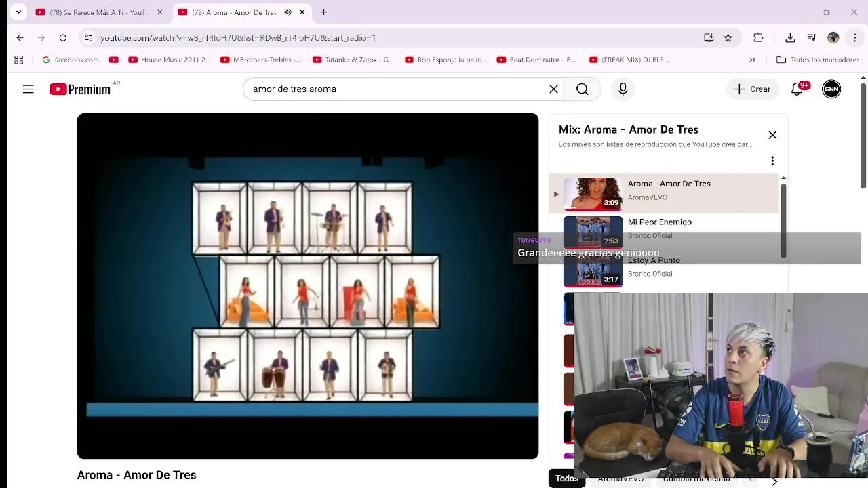868x488 pixels.
Task: Close the Se Parece Más A Ti tab
Action: pyautogui.click(x=160, y=12)
